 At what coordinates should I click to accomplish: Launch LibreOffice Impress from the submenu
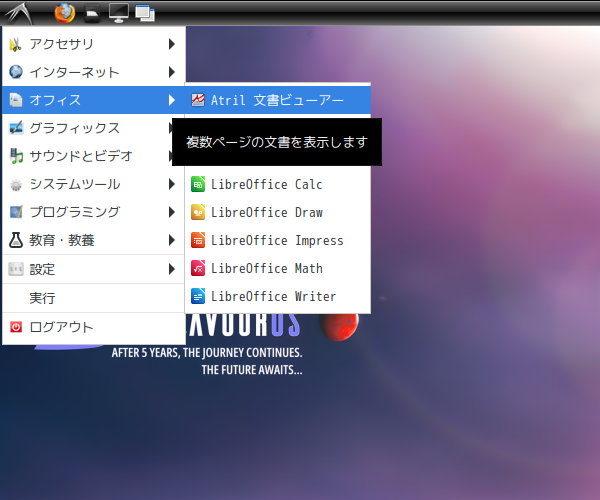(x=278, y=240)
